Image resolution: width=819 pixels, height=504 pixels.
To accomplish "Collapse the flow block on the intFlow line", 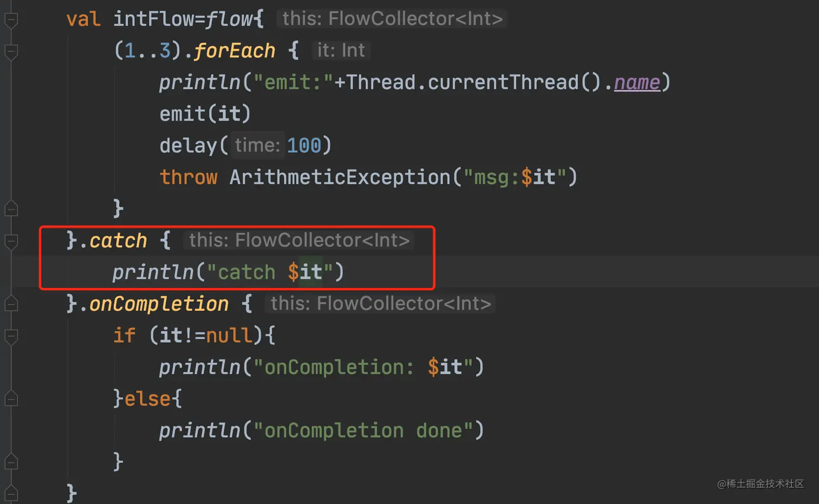I will [11, 20].
